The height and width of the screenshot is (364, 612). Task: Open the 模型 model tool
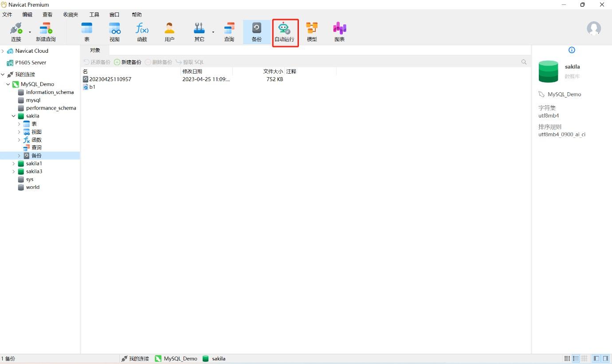[x=312, y=32]
